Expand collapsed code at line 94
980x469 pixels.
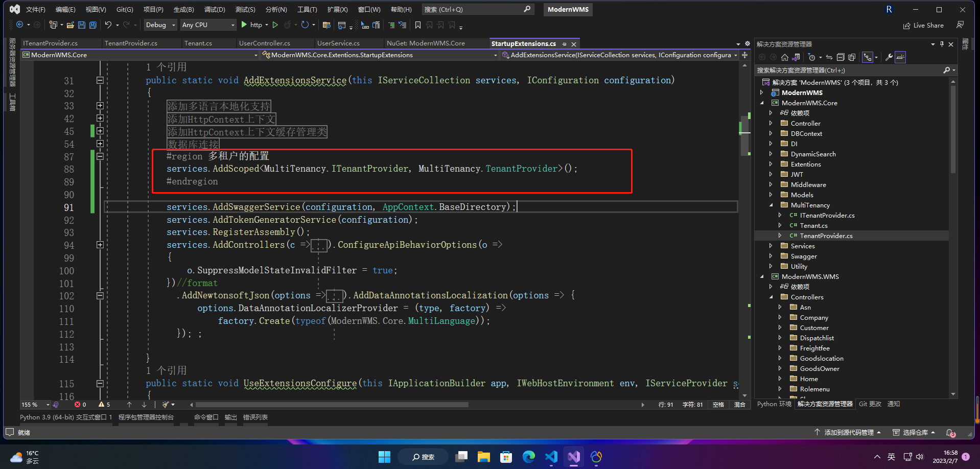coord(100,245)
